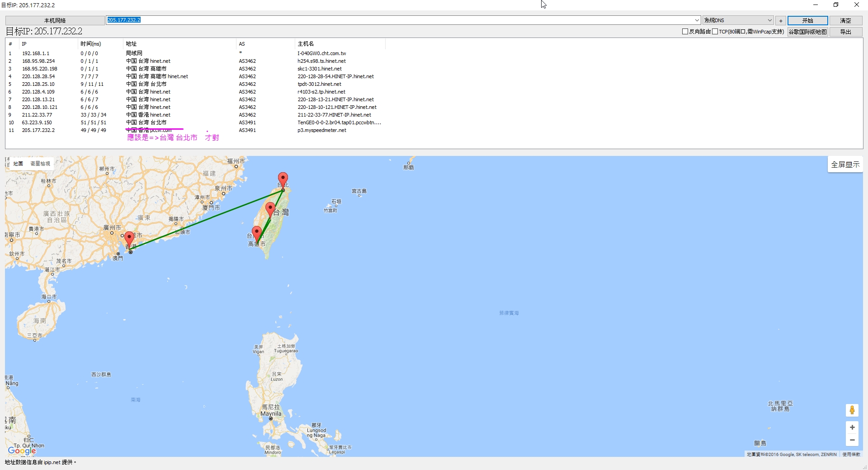Click the 导出 export button
The height and width of the screenshot is (470, 868).
point(845,32)
